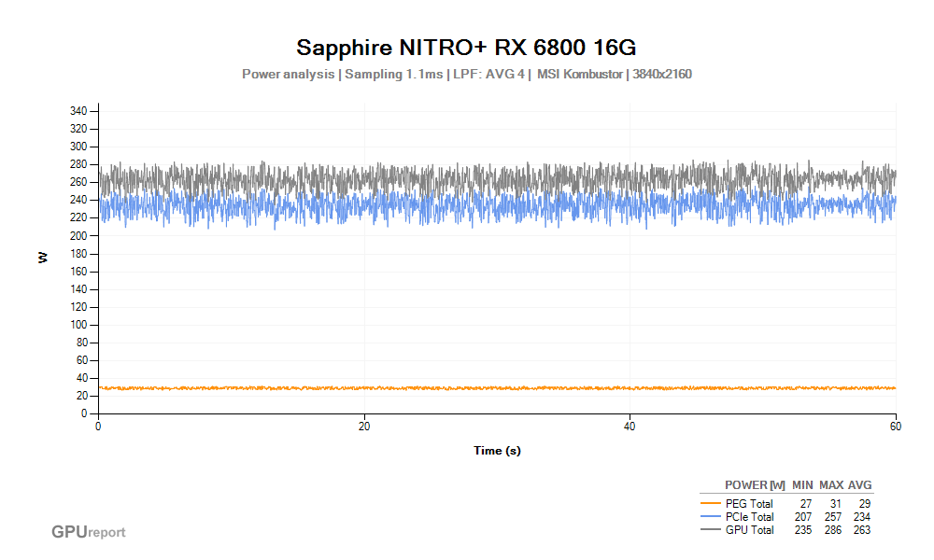The width and height of the screenshot is (934, 560).
Task: Click the x-axis tick label 60
Action: tap(896, 427)
